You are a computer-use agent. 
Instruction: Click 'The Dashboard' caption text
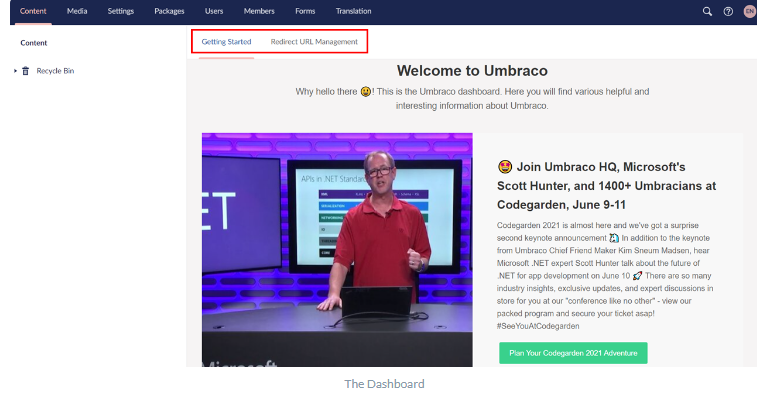click(x=384, y=384)
